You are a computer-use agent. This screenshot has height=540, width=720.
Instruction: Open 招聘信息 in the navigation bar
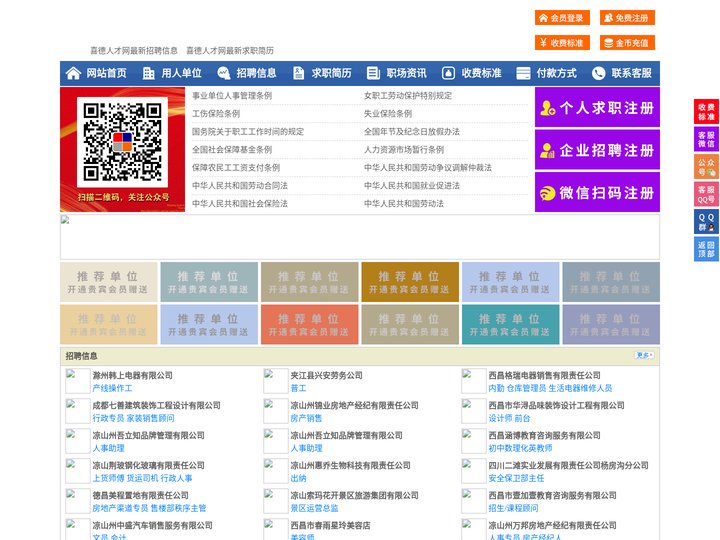point(256,73)
